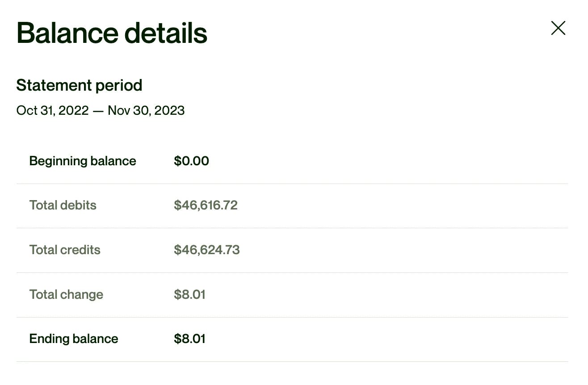
Task: Click the word 'details' in the title
Action: coord(165,33)
